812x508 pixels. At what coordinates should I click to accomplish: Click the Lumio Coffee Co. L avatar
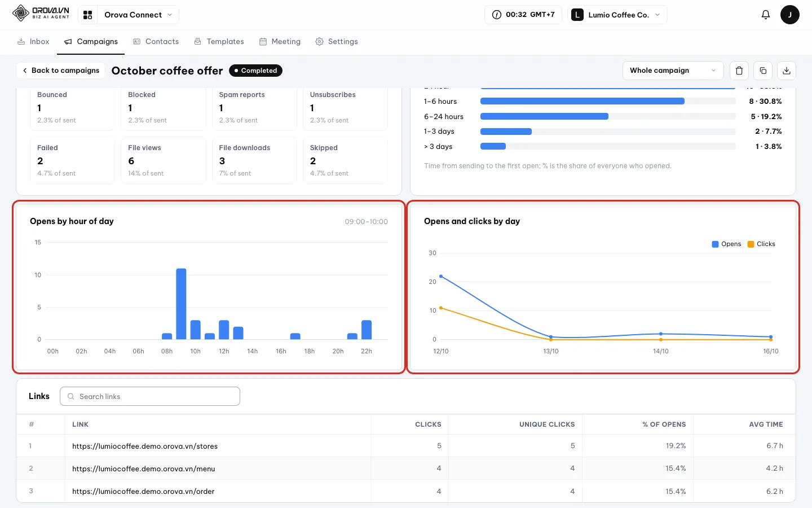(577, 15)
